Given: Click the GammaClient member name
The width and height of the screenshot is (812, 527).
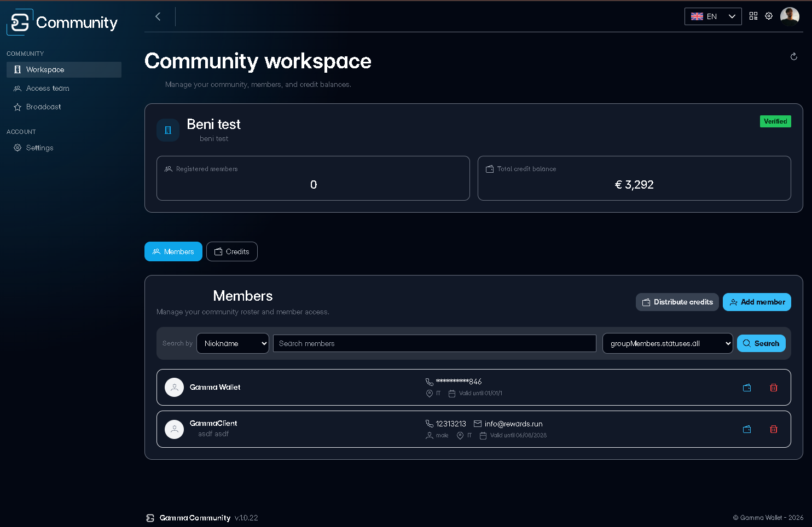Looking at the screenshot, I should tap(213, 423).
